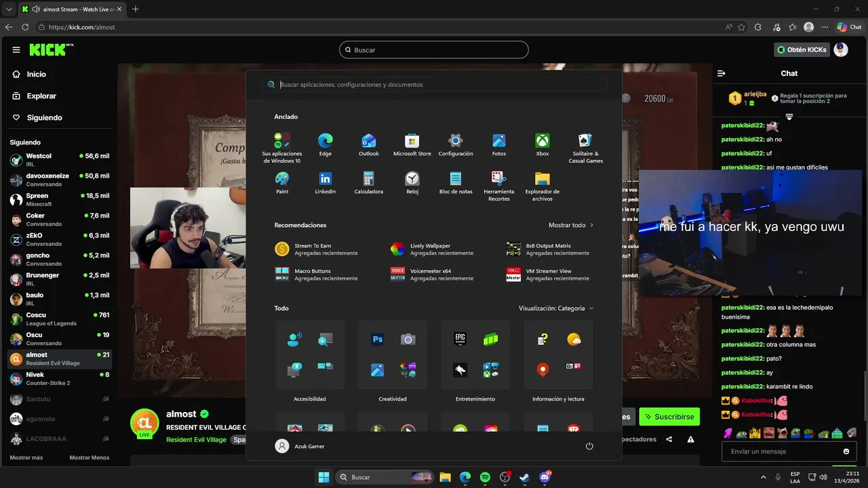
Task: Launch the Xbox app
Action: pos(542,145)
